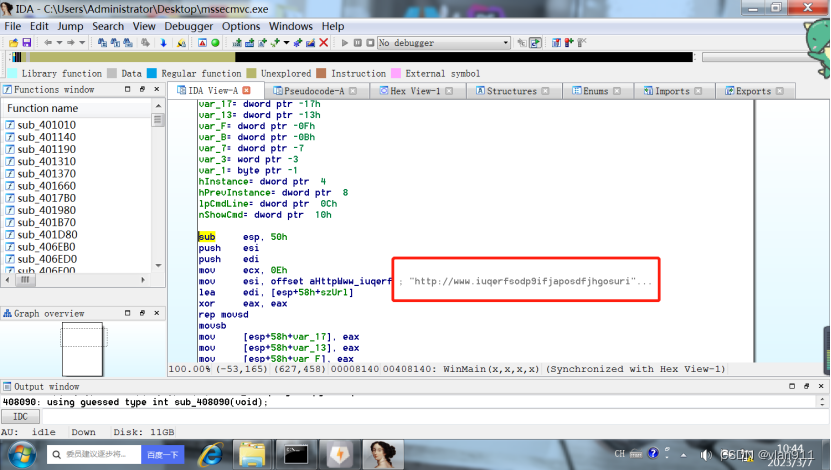Open Internet Explorer from the taskbar

211,455
